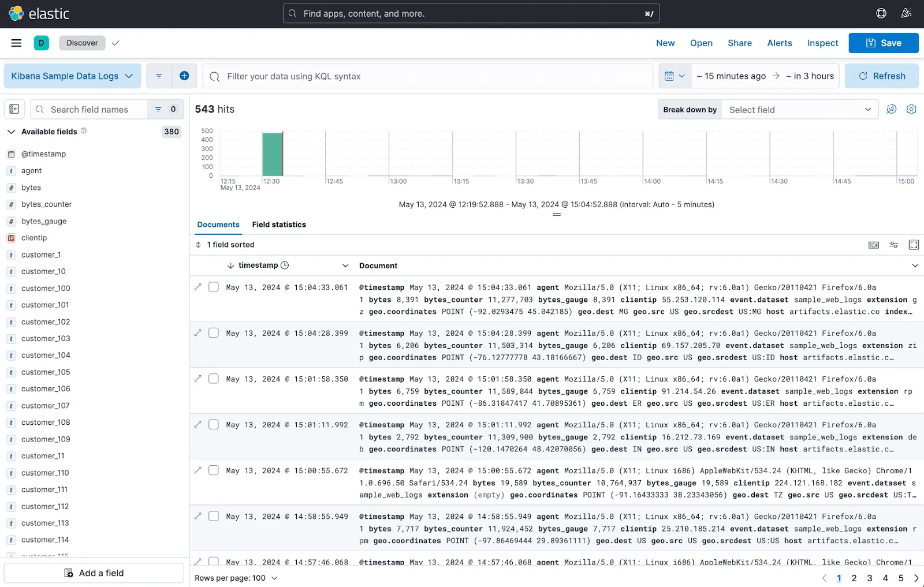Open display options icon for table
Image resolution: width=924 pixels, height=587 pixels.
tap(893, 245)
